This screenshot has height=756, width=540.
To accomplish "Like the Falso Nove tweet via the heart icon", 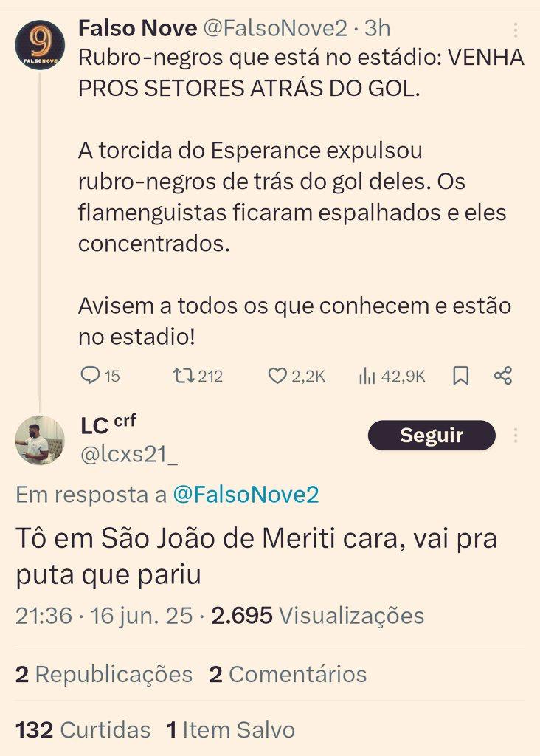I will 277,376.
